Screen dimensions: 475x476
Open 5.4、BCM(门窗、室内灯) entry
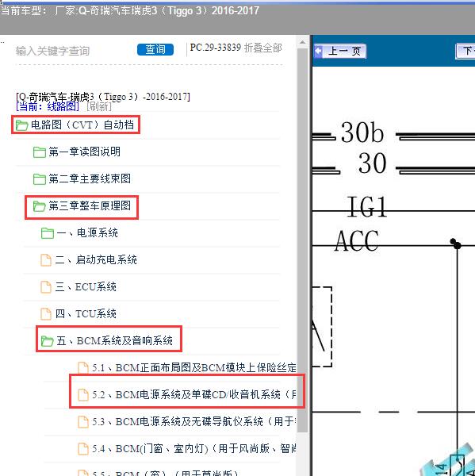pos(194,449)
